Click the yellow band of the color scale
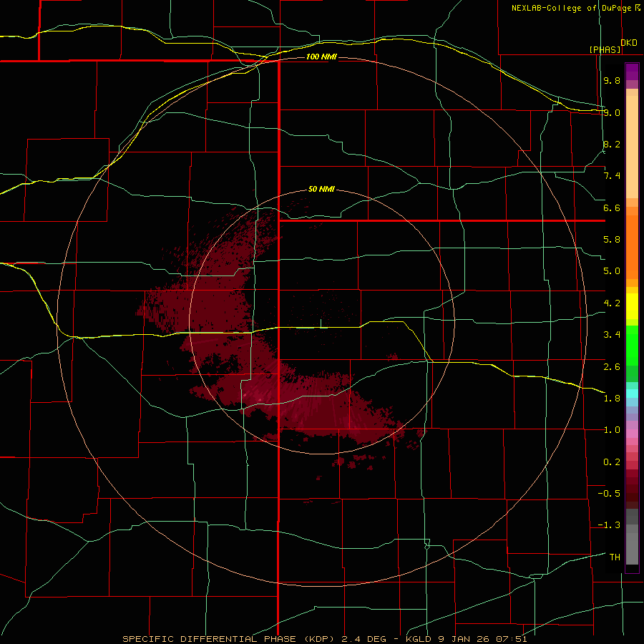This screenshot has height=644, width=644. [x=632, y=306]
